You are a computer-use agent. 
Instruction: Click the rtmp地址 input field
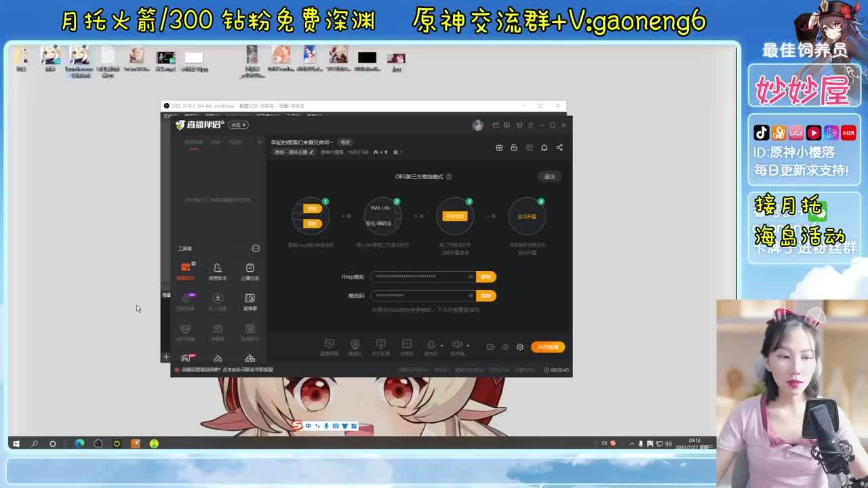point(417,277)
